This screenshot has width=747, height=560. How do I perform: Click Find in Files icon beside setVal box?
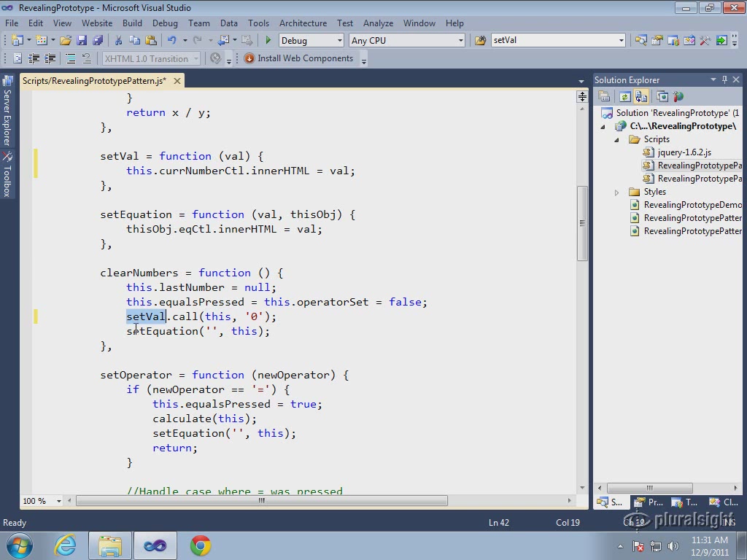(480, 41)
